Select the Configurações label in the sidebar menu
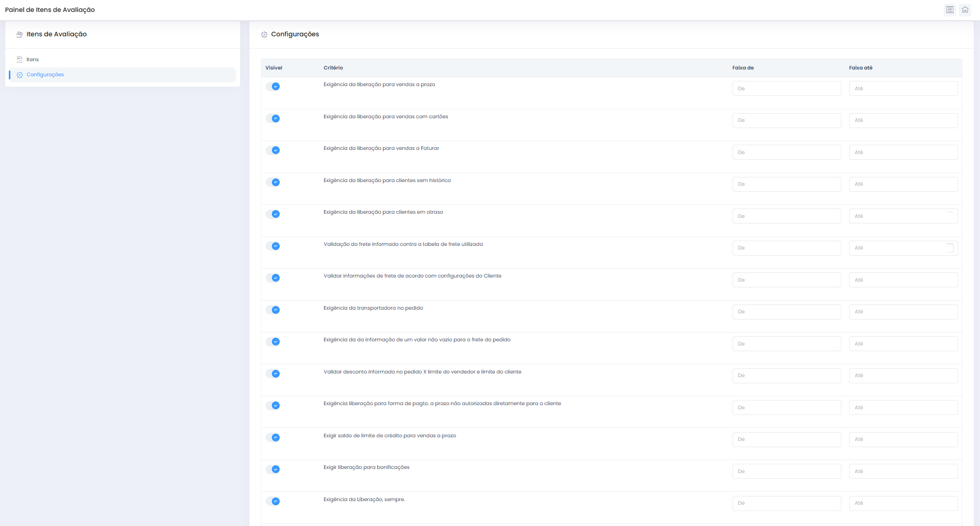 [45, 75]
